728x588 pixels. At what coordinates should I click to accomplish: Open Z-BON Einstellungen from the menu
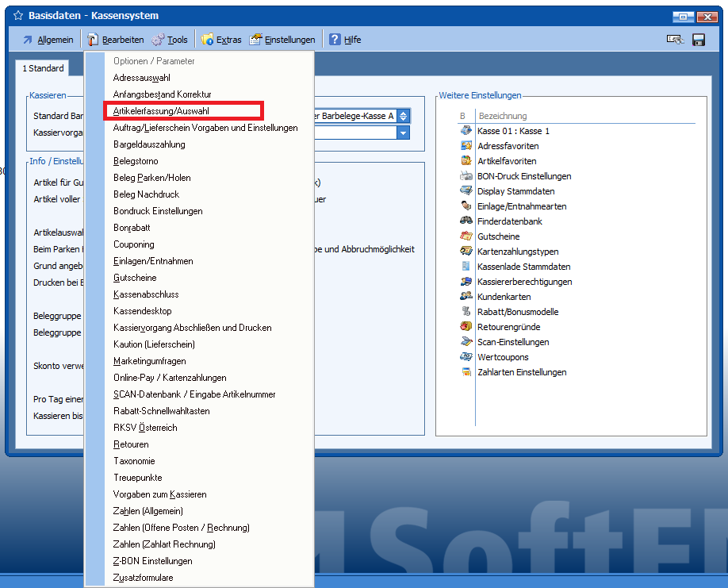[x=152, y=561]
